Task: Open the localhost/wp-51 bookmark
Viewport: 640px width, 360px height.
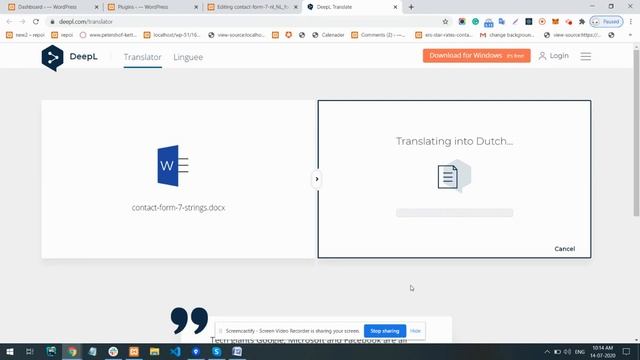Action: (x=172, y=35)
